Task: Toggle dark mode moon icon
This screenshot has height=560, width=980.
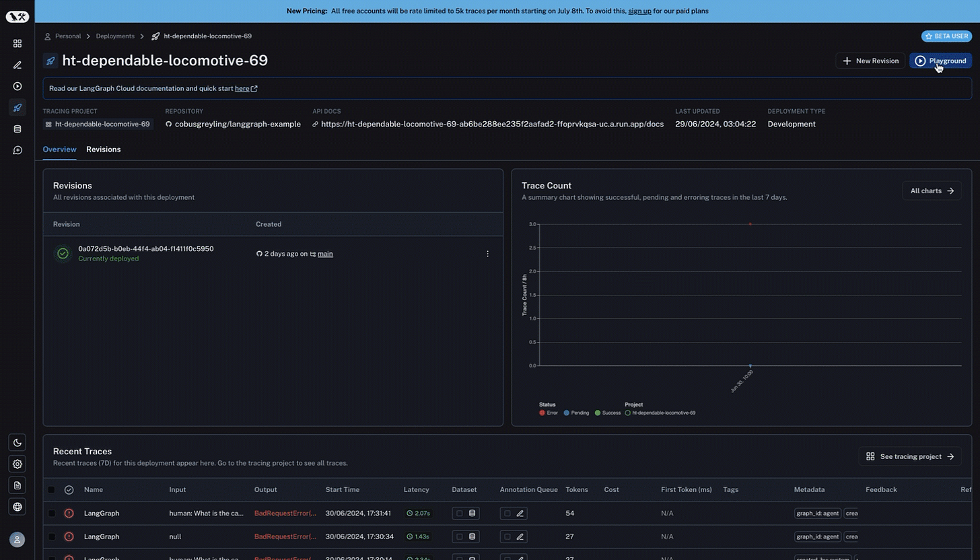Action: (17, 442)
